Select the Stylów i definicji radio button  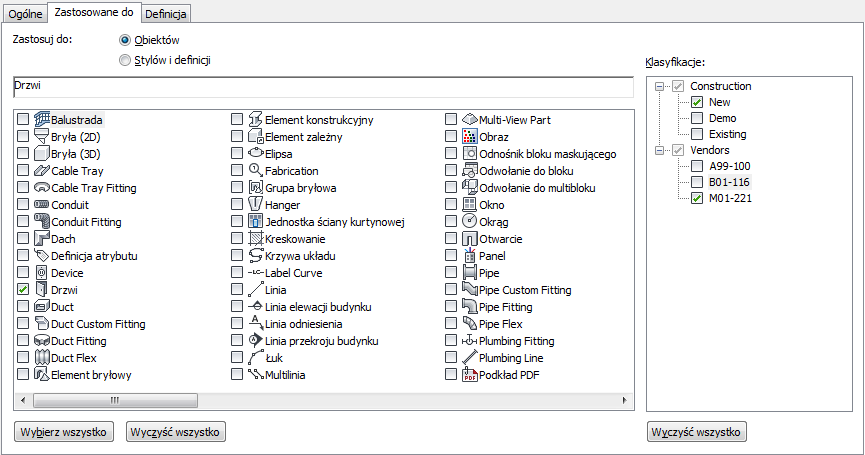point(125,60)
